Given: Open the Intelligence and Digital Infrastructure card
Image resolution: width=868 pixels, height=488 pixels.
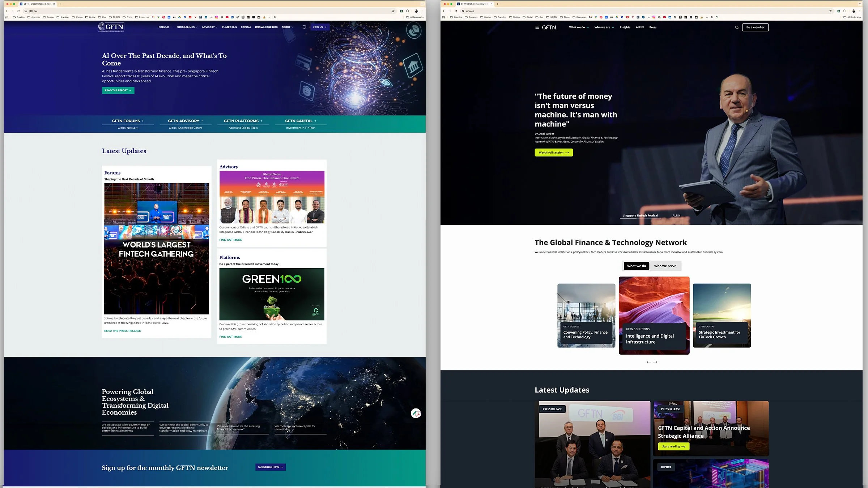Looking at the screenshot, I should pos(654,316).
